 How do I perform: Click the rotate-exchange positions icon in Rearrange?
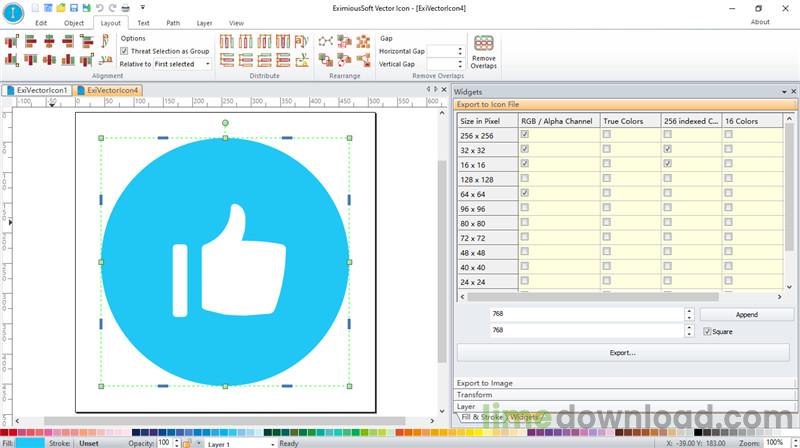(344, 60)
